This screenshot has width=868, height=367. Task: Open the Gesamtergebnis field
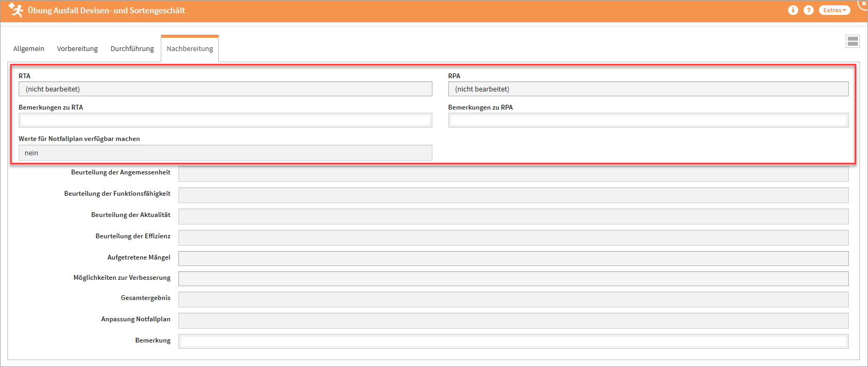(513, 299)
